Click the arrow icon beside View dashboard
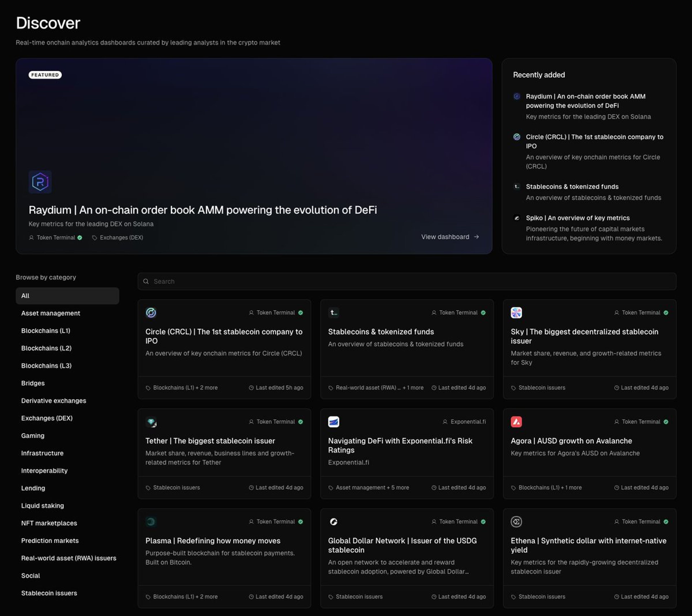This screenshot has height=616, width=692. pyautogui.click(x=476, y=237)
